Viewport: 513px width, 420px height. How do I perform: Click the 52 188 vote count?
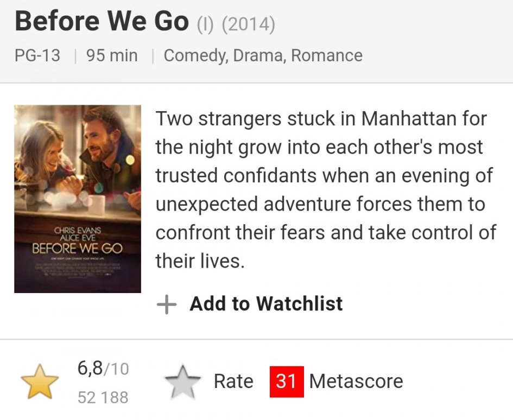coord(103,397)
